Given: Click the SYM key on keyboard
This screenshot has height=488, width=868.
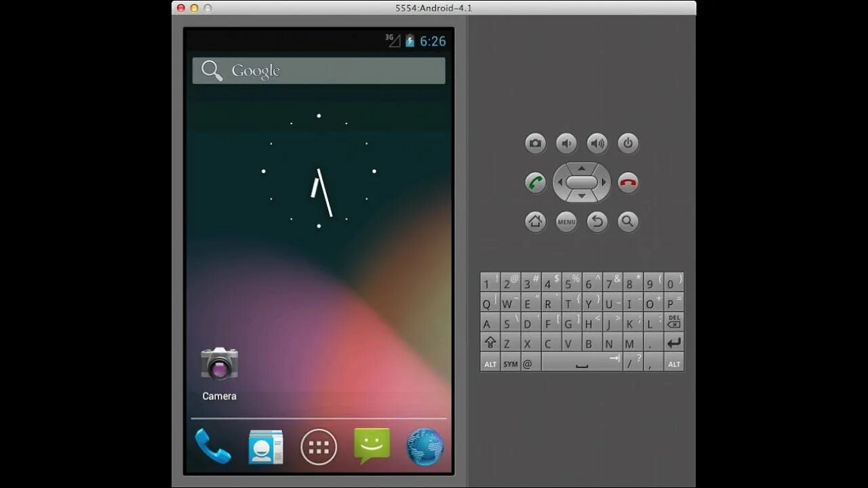Looking at the screenshot, I should [511, 362].
